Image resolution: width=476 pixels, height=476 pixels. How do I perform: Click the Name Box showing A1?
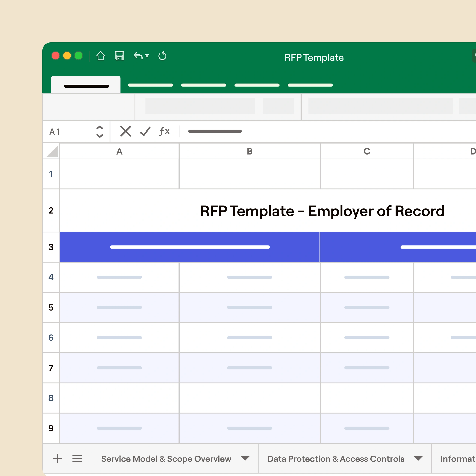[x=76, y=132]
